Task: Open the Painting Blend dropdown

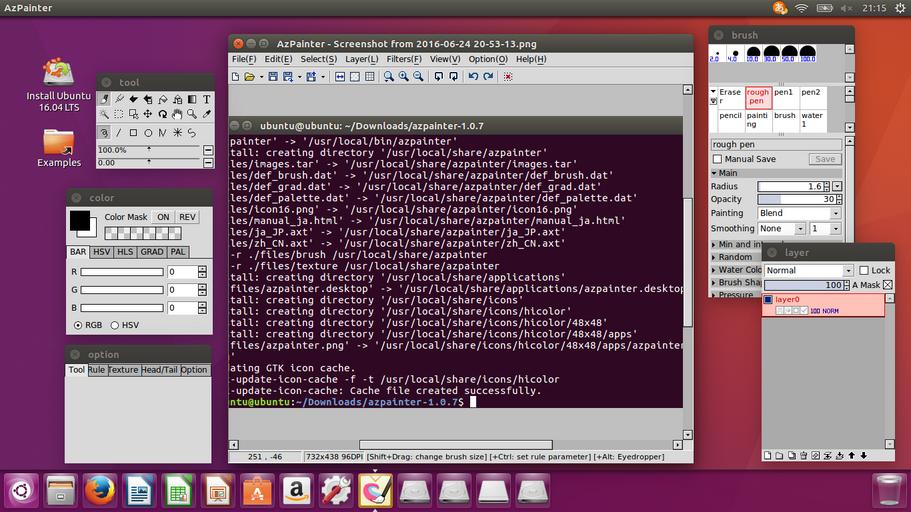Action: [799, 213]
